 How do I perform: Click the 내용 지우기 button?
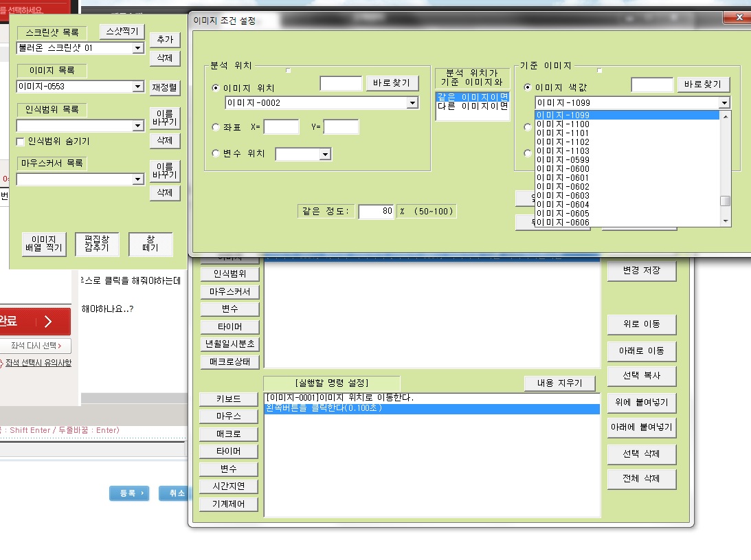559,383
